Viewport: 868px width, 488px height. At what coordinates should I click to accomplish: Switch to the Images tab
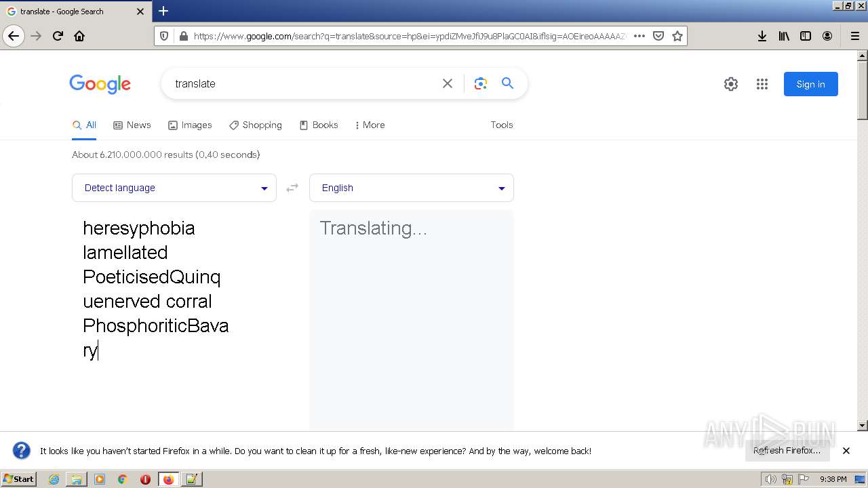tap(190, 125)
